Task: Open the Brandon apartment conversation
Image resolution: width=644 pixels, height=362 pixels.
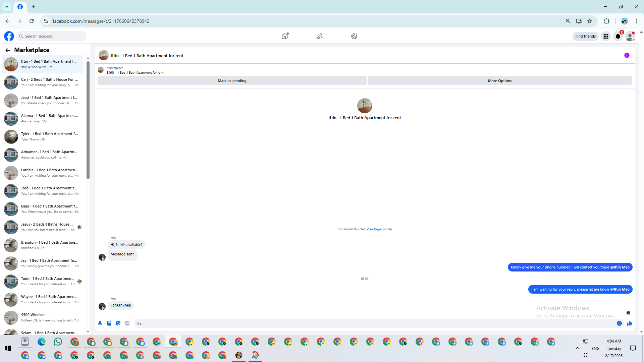Action: pyautogui.click(x=43, y=245)
